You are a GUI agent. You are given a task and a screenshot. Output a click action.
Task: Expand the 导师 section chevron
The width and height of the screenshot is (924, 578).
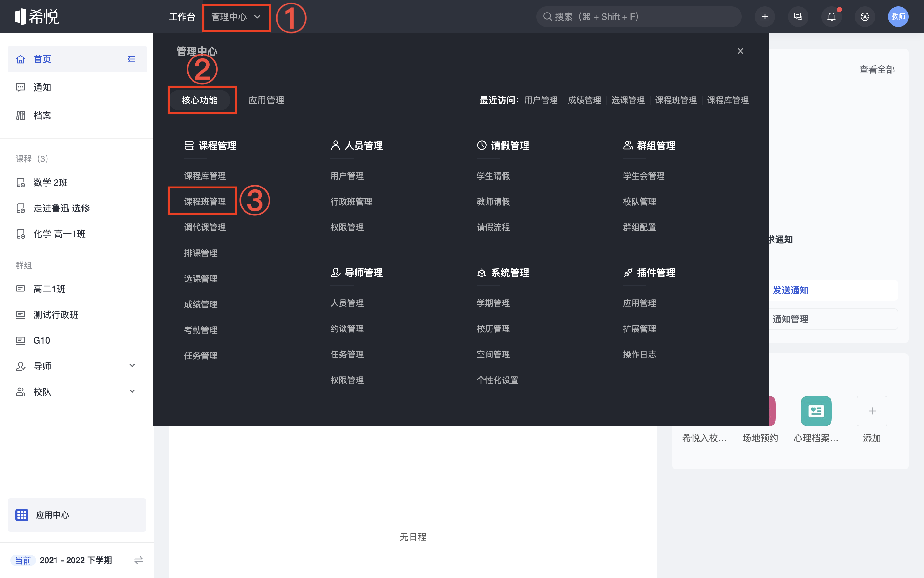132,366
